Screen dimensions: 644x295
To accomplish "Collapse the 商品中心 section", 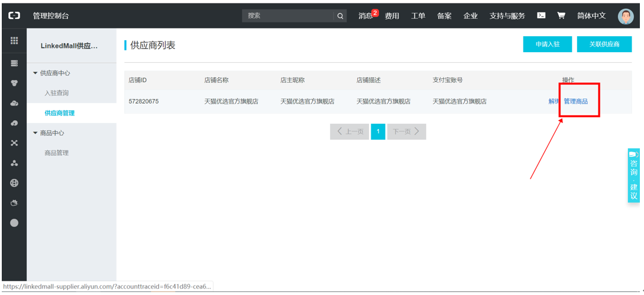I will (x=48, y=133).
